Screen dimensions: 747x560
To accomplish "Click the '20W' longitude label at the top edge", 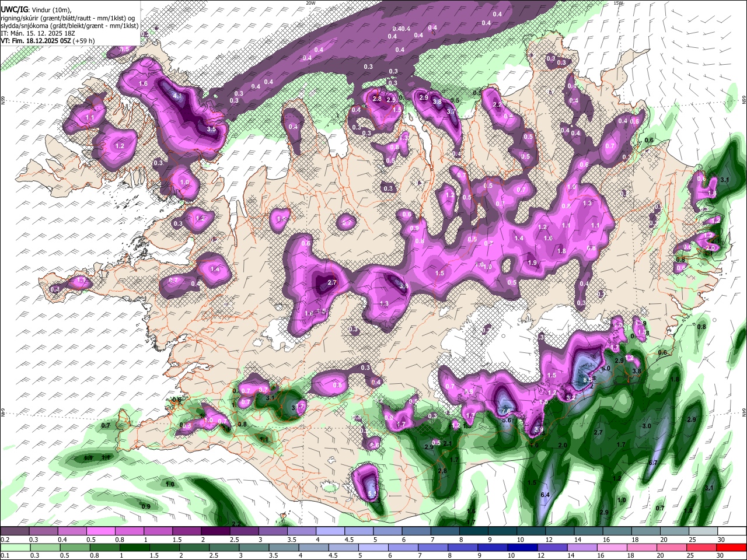I will click(x=310, y=3).
